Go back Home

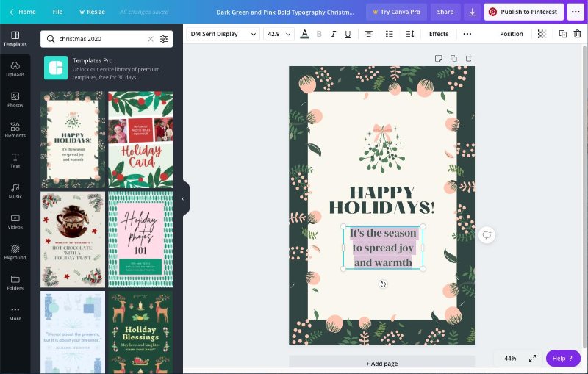[23, 12]
